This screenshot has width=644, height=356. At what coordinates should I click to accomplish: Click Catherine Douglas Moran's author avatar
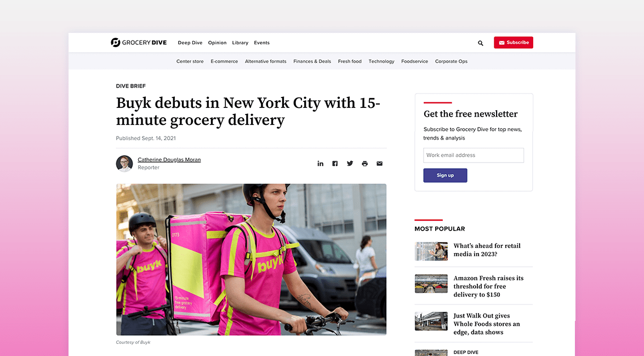click(124, 163)
